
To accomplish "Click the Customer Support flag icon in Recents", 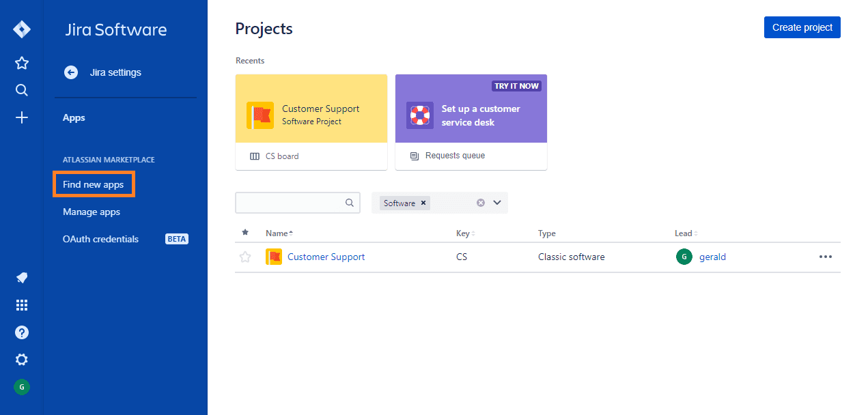I will [x=260, y=115].
